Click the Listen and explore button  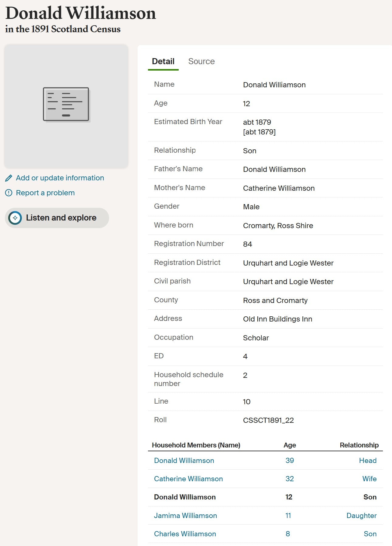click(x=57, y=218)
